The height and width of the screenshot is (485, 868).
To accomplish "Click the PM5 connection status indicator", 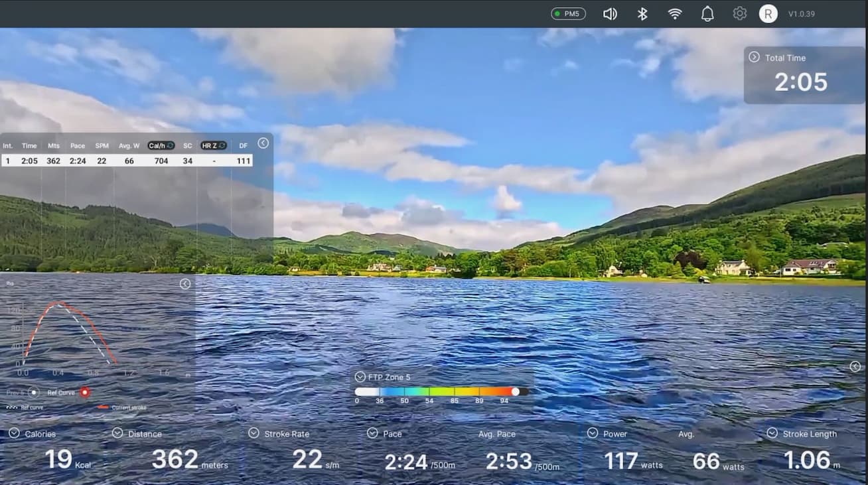I will [568, 14].
